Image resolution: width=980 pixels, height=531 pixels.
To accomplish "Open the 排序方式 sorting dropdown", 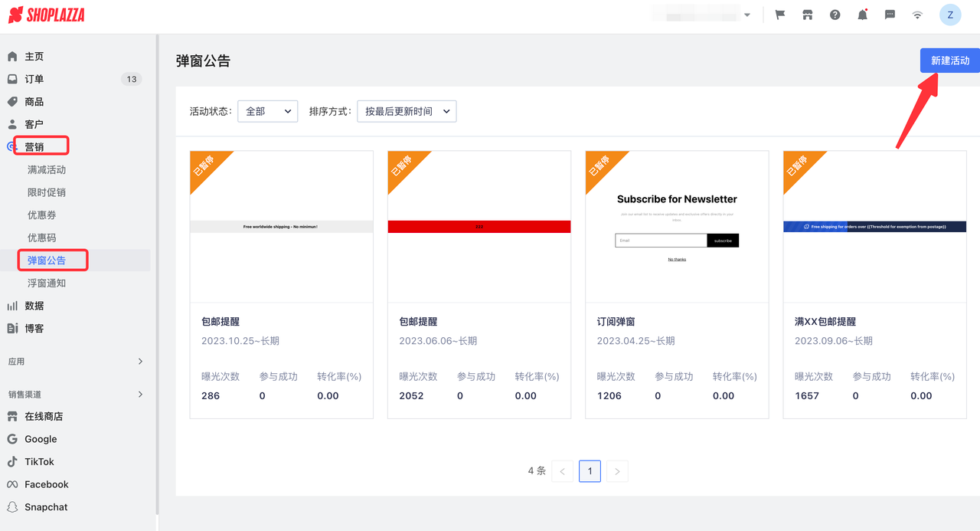I will (407, 110).
